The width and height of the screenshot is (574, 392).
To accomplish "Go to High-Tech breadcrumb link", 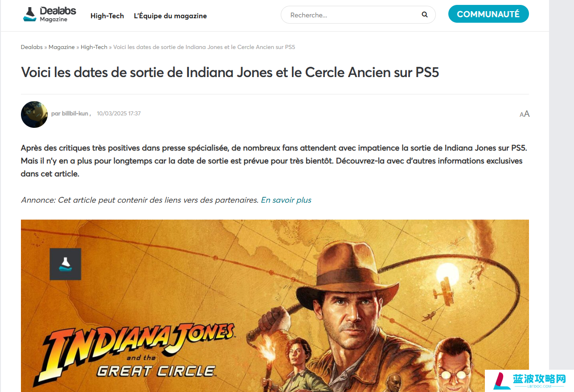I will (x=94, y=47).
